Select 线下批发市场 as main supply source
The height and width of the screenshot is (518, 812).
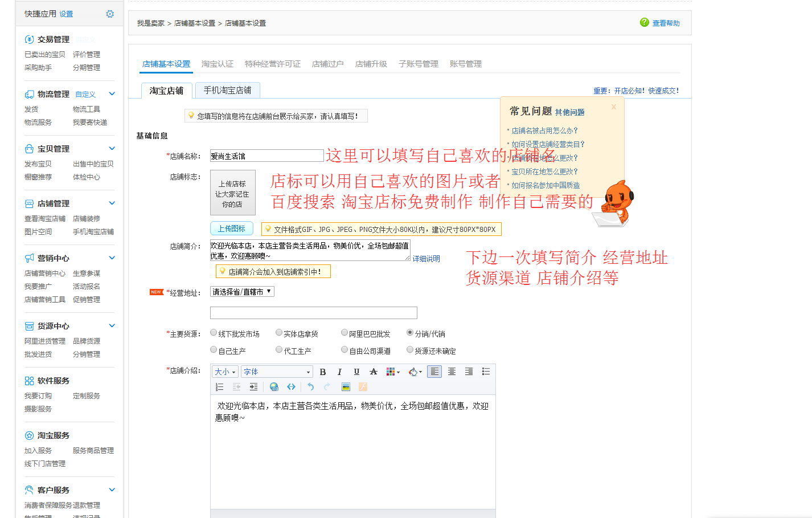pyautogui.click(x=214, y=333)
